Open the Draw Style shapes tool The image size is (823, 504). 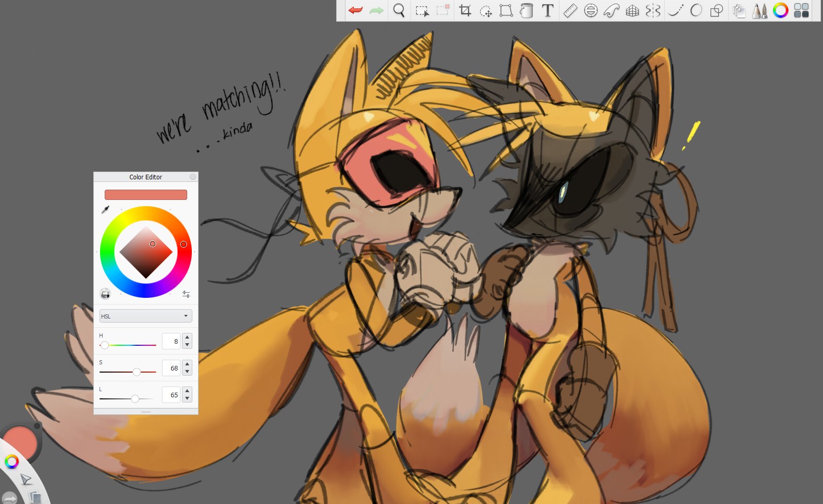coord(717,10)
